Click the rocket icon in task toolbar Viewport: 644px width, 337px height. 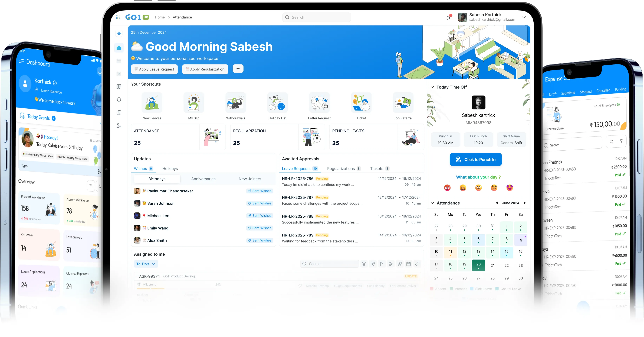click(x=399, y=264)
